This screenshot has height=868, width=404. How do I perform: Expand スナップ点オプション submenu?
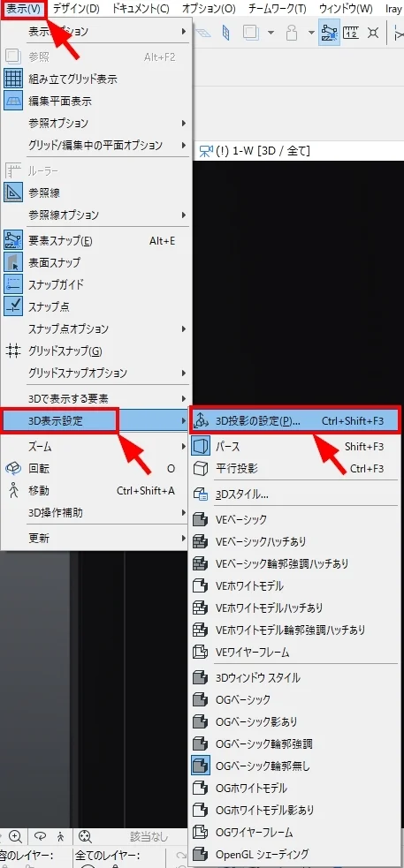click(96, 328)
